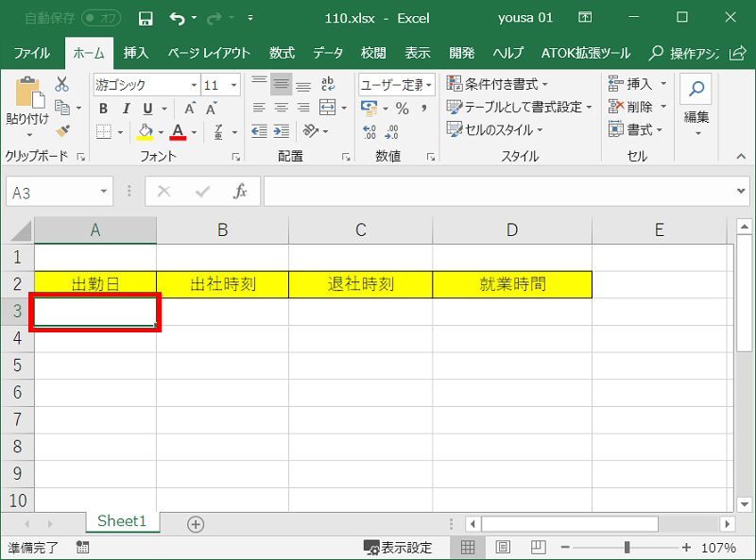Zoom in with the plus button
Viewport: 756px width, 560px height.
pos(686,547)
